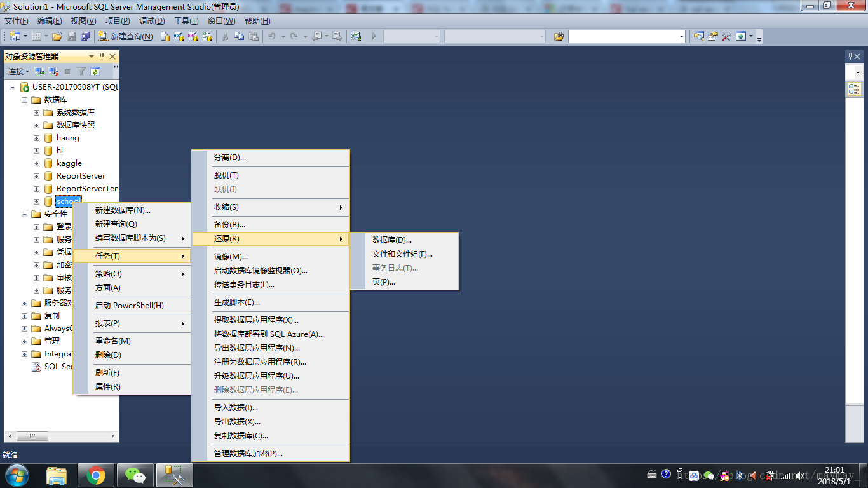Click the Analysis Services DMX Query icon

coord(193,36)
